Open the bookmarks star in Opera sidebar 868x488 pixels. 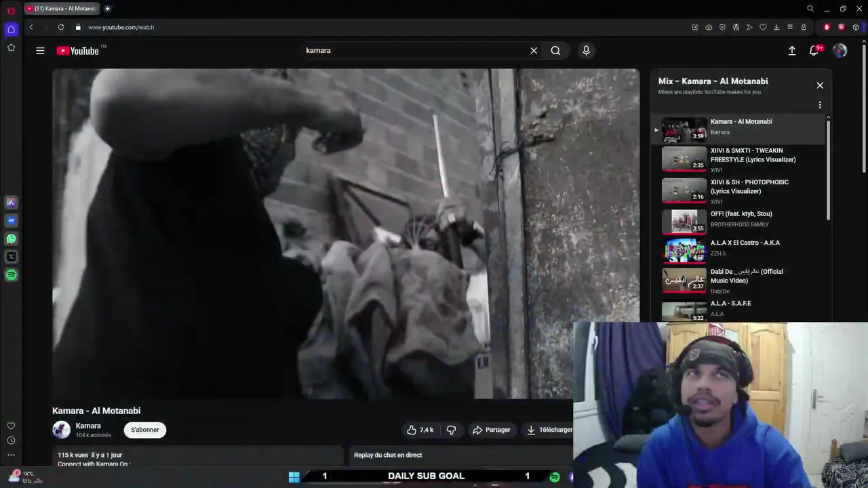(11, 47)
